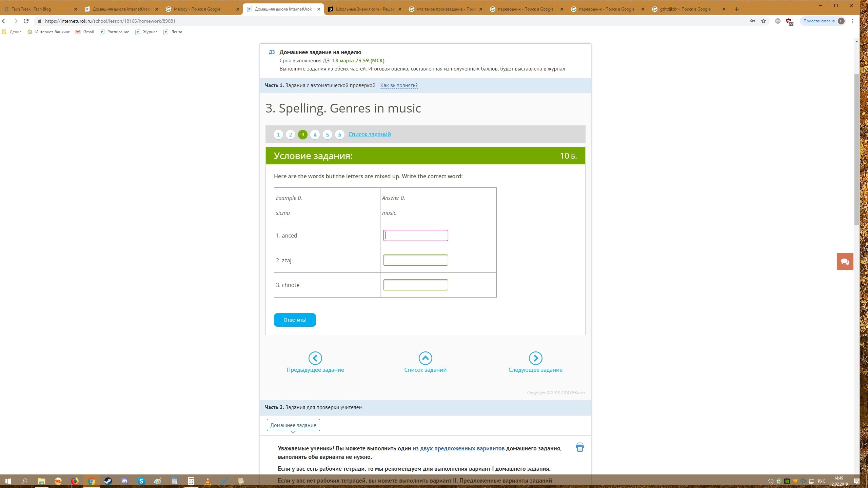Click the up-arrow task list icon
Viewport: 868px width, 488px height.
click(425, 358)
